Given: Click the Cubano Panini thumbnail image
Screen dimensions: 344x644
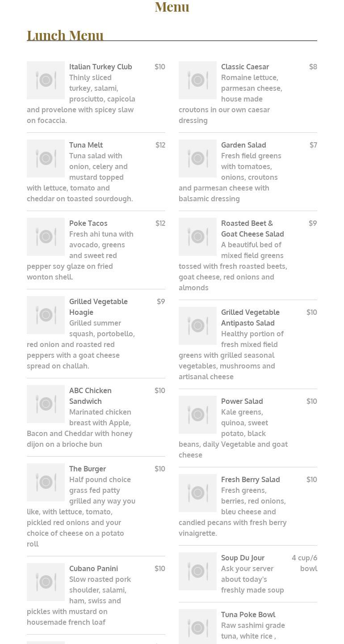Looking at the screenshot, I should click(x=46, y=582).
